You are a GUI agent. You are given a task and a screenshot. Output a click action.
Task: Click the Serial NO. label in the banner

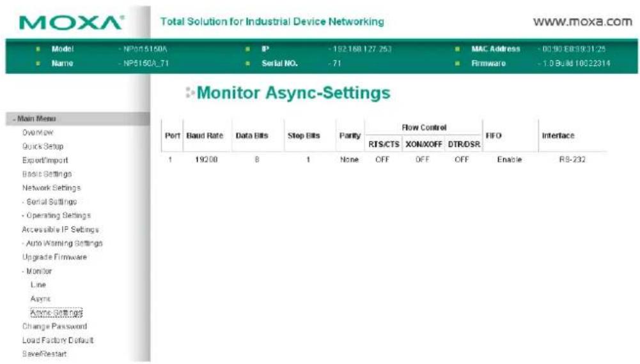(279, 64)
